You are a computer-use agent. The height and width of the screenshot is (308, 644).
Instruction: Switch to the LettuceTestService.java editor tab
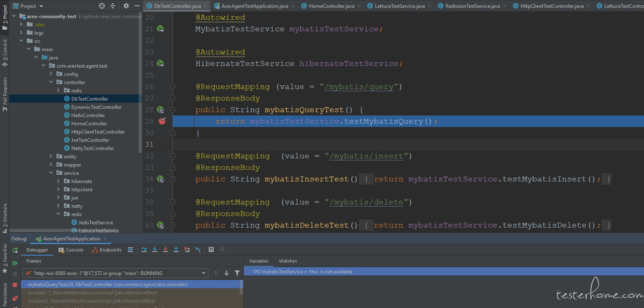tap(399, 6)
